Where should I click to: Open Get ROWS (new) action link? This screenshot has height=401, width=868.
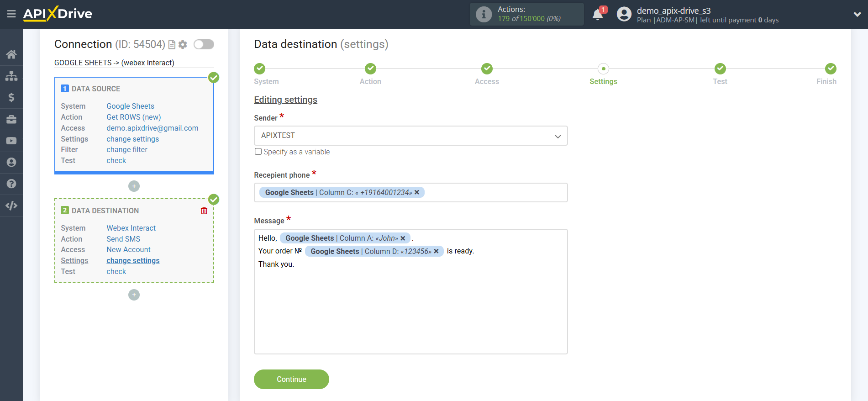[x=134, y=117]
